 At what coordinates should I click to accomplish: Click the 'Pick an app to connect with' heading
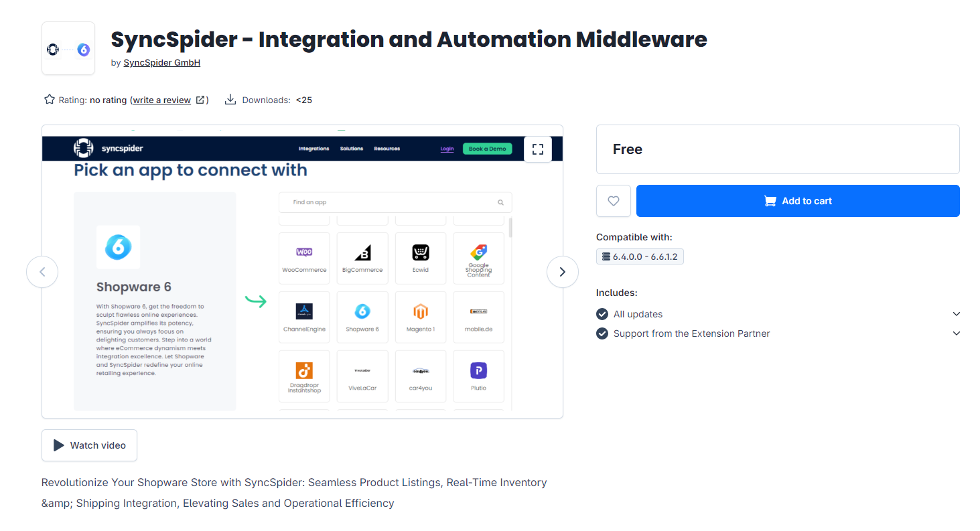[190, 170]
